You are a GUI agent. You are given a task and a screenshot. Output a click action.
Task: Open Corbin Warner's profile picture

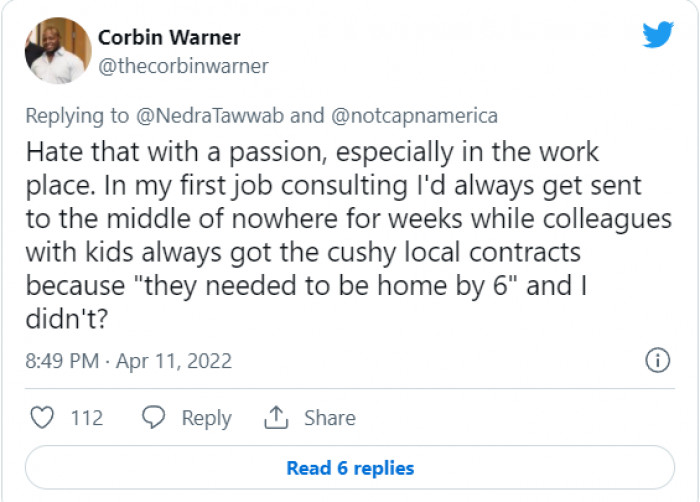(x=58, y=50)
